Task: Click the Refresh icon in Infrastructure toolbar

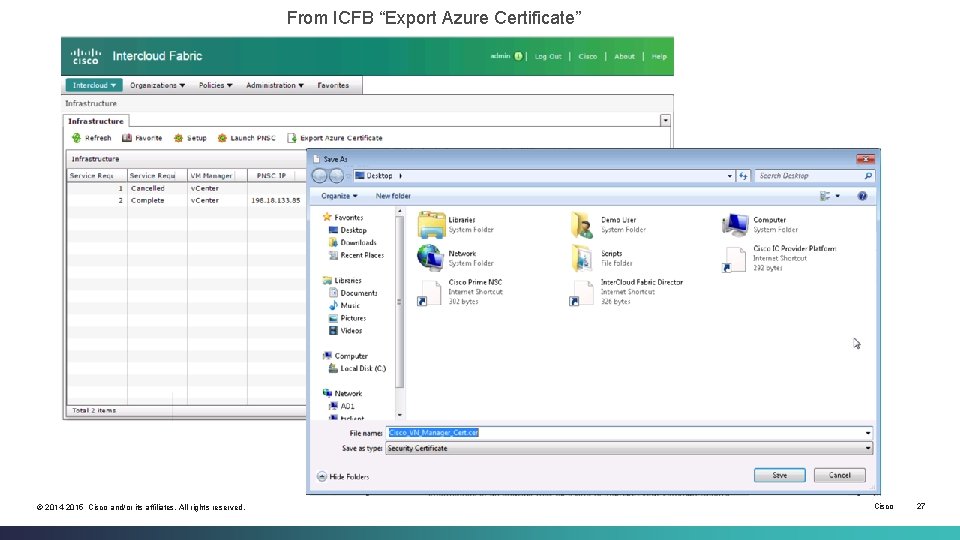Action: tap(77, 138)
